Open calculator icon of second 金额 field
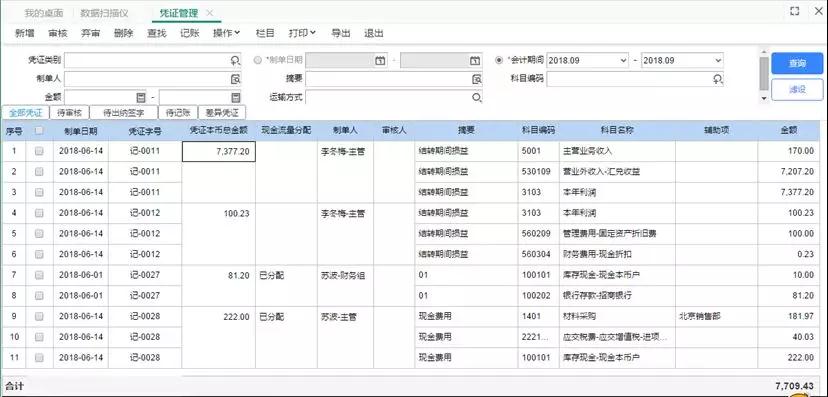This screenshot has width=828, height=397. point(236,98)
